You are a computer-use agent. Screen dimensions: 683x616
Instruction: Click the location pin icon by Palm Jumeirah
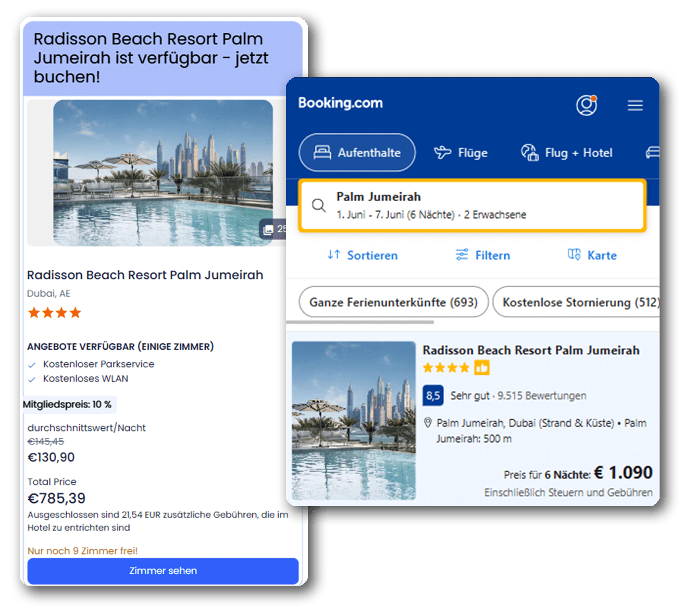428,423
